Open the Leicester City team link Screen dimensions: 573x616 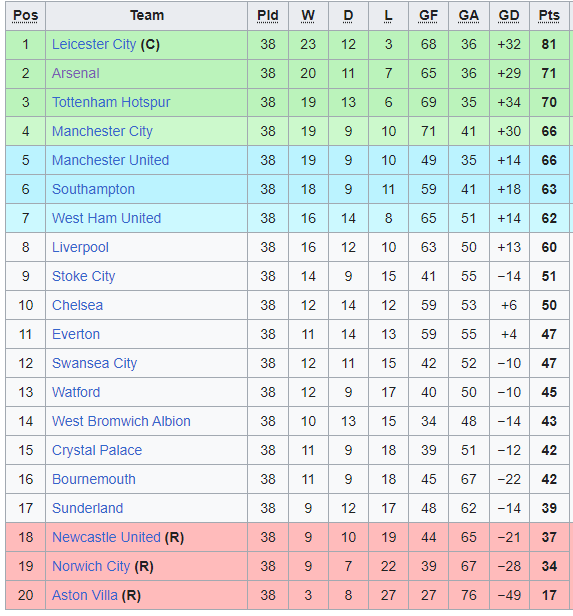tap(94, 44)
